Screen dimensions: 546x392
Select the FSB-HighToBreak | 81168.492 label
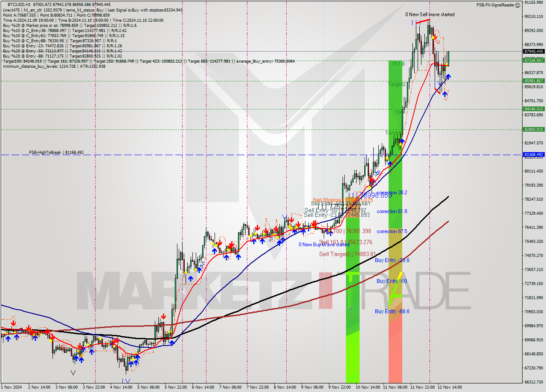tap(56, 152)
